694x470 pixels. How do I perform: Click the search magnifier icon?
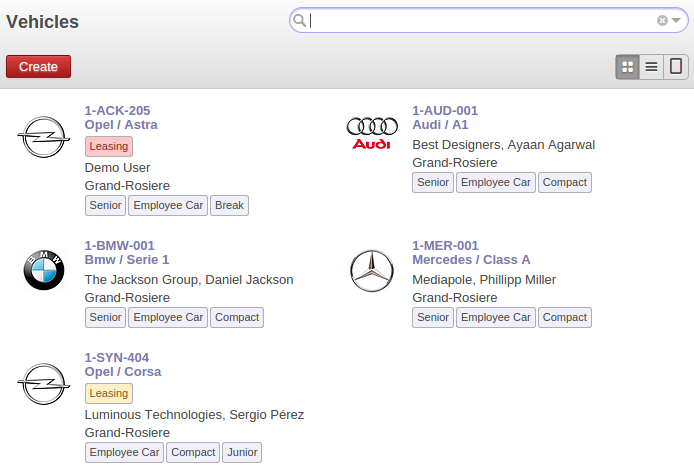(300, 20)
